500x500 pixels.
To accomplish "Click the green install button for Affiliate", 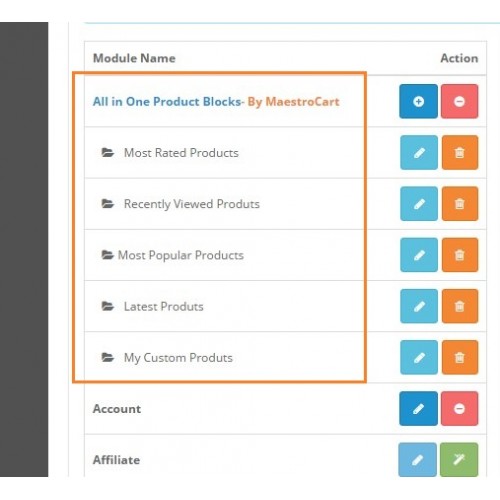I will (x=459, y=460).
